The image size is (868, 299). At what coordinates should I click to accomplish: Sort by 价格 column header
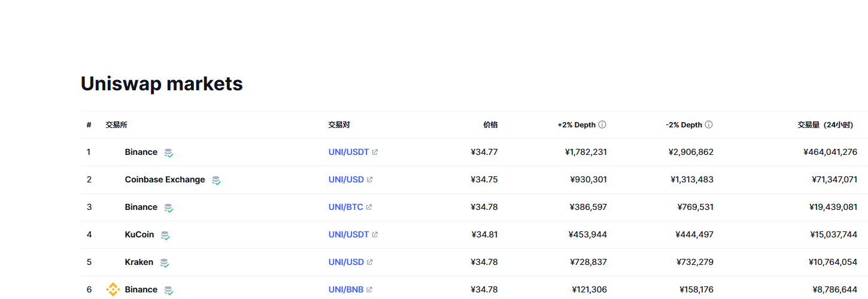click(490, 125)
